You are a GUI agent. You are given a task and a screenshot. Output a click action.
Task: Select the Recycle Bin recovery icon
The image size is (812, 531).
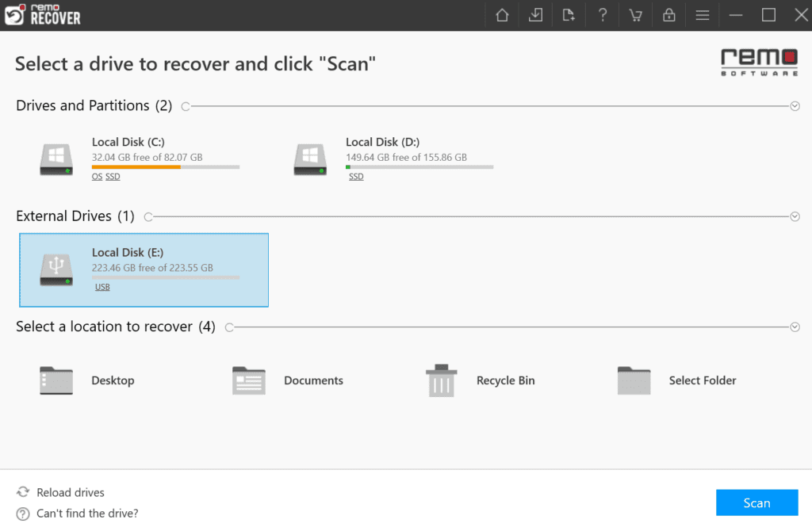tap(441, 380)
